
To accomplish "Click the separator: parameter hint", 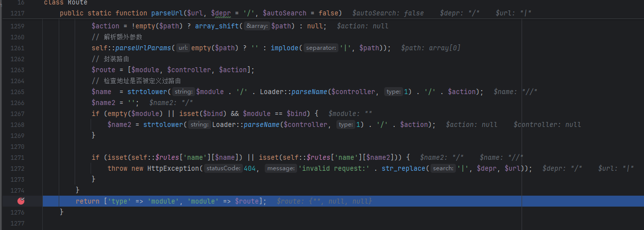I will coord(321,48).
